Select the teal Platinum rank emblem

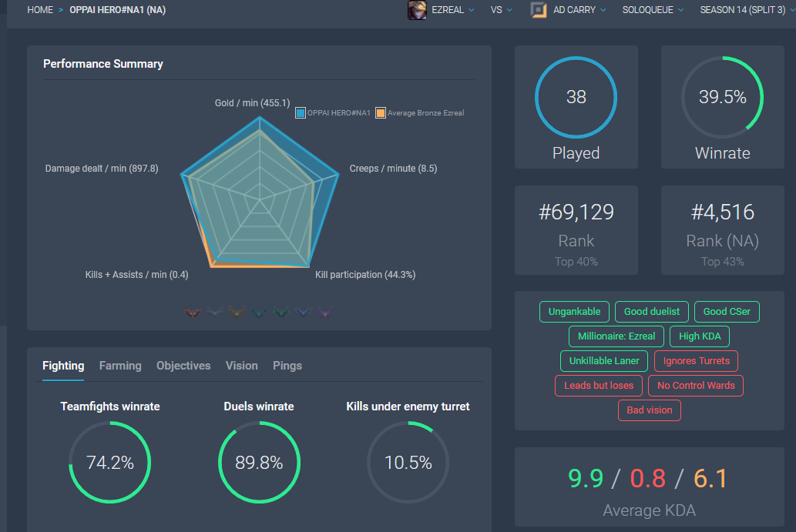point(259,312)
